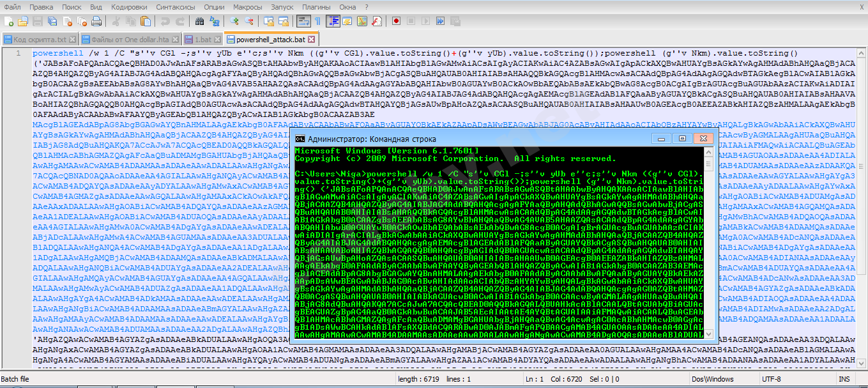Click the Close document icon in the toolbar
This screenshot has width=868, height=388.
coord(67,21)
